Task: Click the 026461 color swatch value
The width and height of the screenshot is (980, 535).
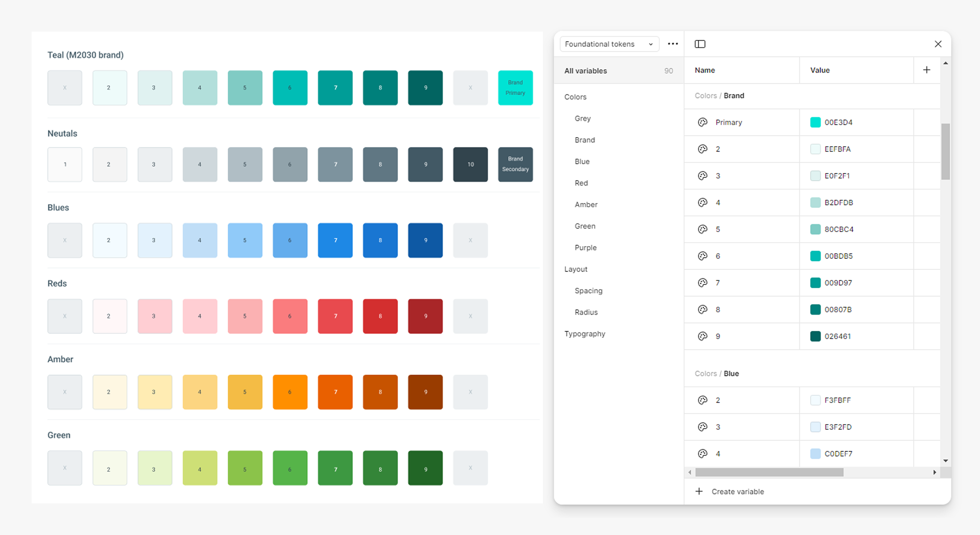Action: click(815, 337)
